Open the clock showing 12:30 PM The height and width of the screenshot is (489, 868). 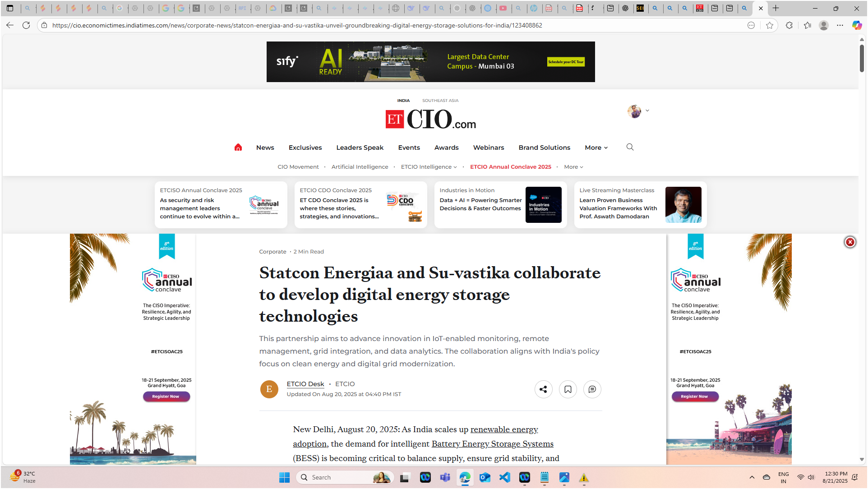click(835, 477)
